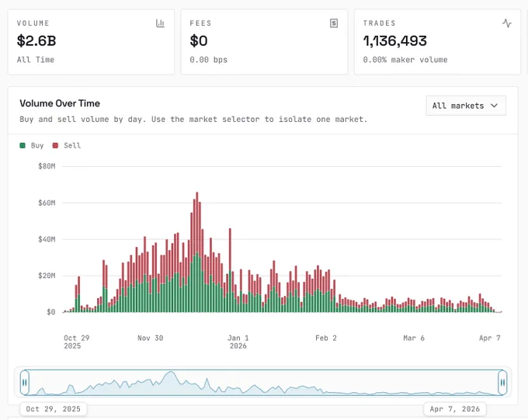Toggle the Sell series in chart legend

pyautogui.click(x=67, y=145)
